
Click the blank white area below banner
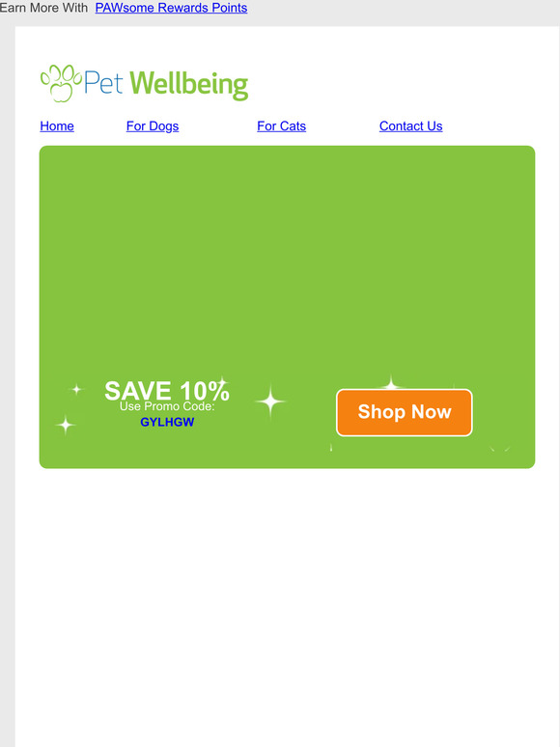[x=287, y=605]
